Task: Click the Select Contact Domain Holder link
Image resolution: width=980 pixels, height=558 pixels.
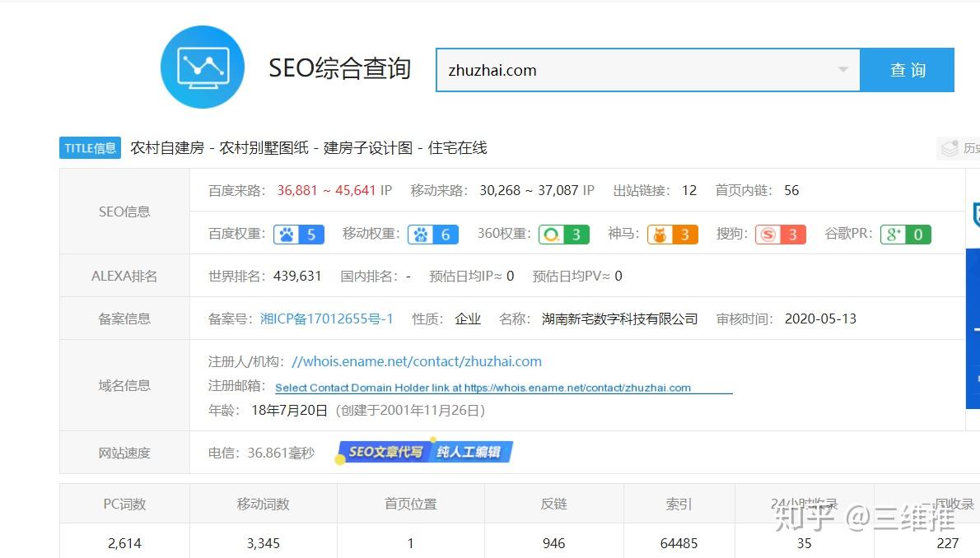Action: (483, 388)
